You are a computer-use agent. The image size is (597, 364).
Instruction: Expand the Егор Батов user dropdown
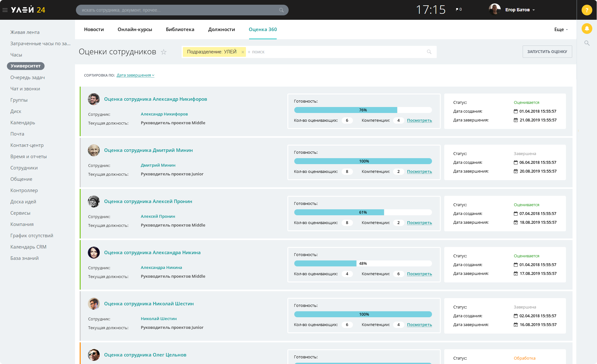534,10
